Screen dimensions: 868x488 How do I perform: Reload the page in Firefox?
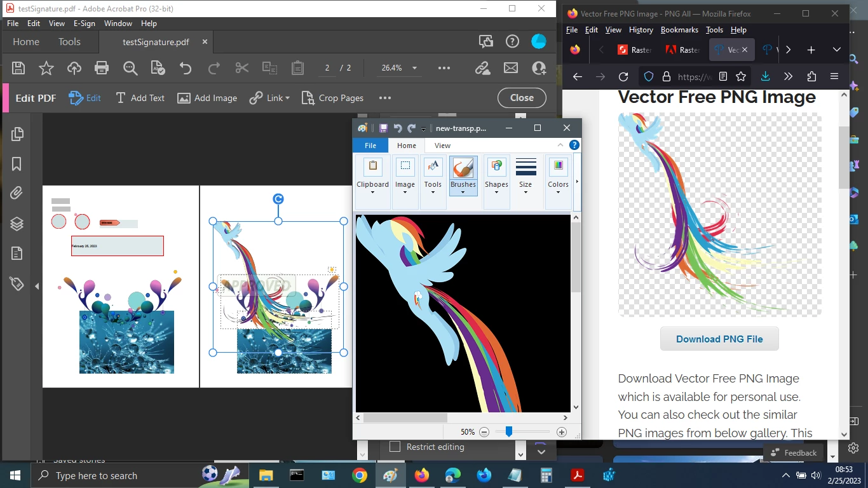tap(623, 77)
